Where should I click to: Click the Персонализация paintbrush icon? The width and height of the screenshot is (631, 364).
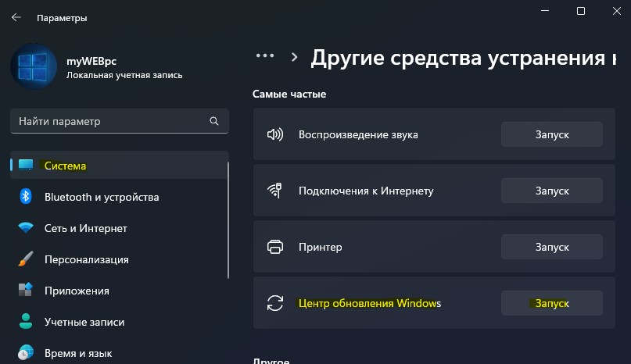pyautogui.click(x=26, y=259)
